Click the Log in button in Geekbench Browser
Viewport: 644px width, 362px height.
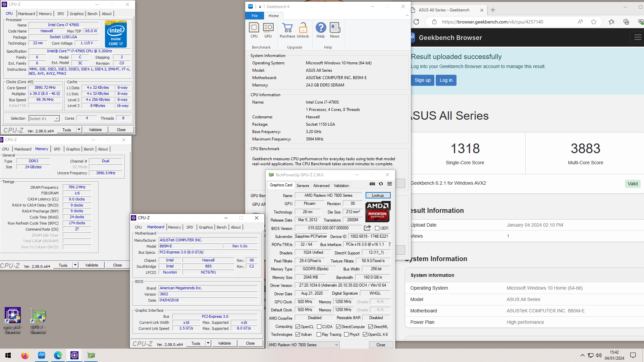(x=446, y=80)
